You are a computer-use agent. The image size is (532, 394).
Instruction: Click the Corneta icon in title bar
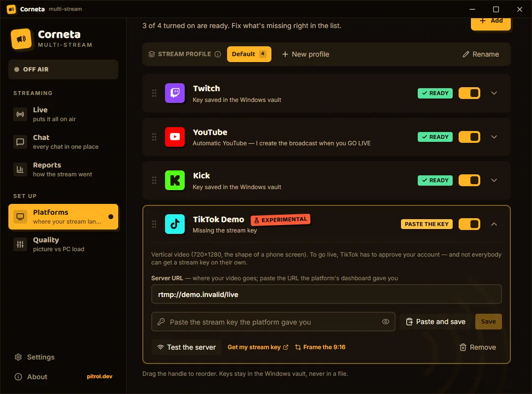click(11, 9)
